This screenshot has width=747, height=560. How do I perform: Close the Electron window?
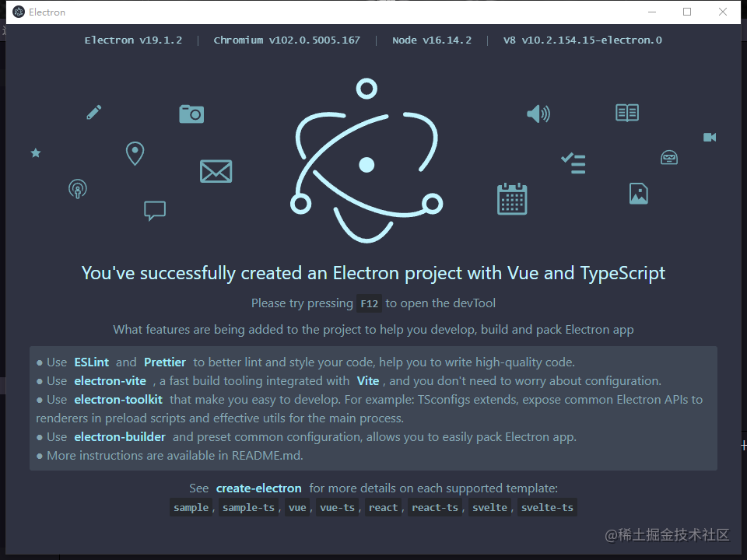click(723, 12)
